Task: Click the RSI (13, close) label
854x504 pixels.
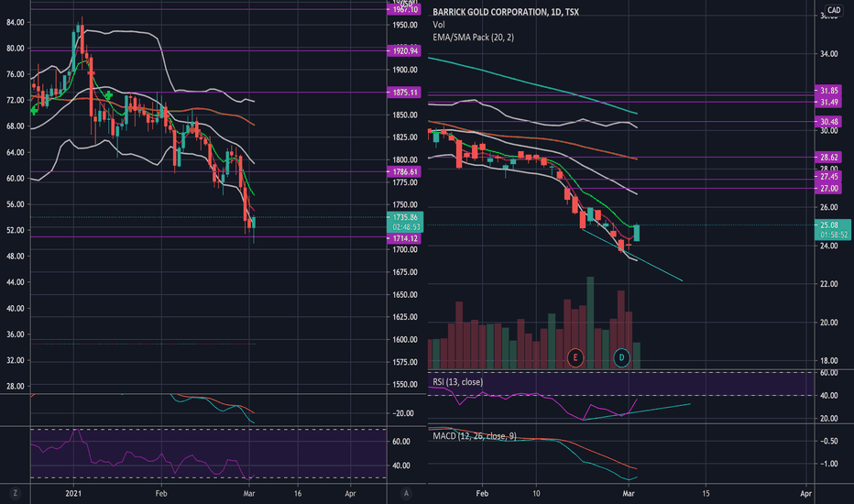Action: [x=457, y=382]
